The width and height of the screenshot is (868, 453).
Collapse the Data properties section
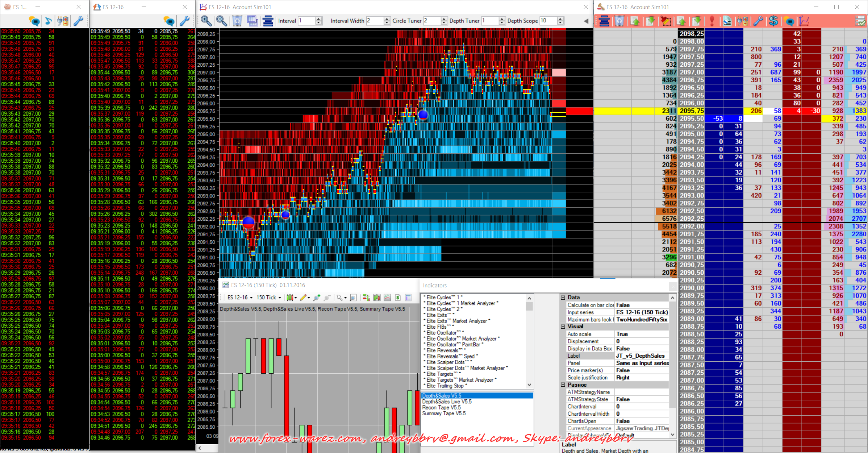[x=563, y=298]
